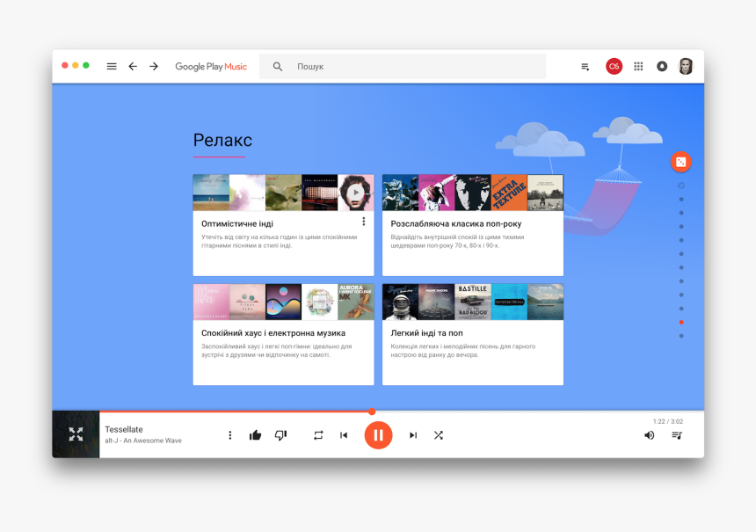
Task: Click the Last.fm scrobbler icon
Action: coord(614,66)
